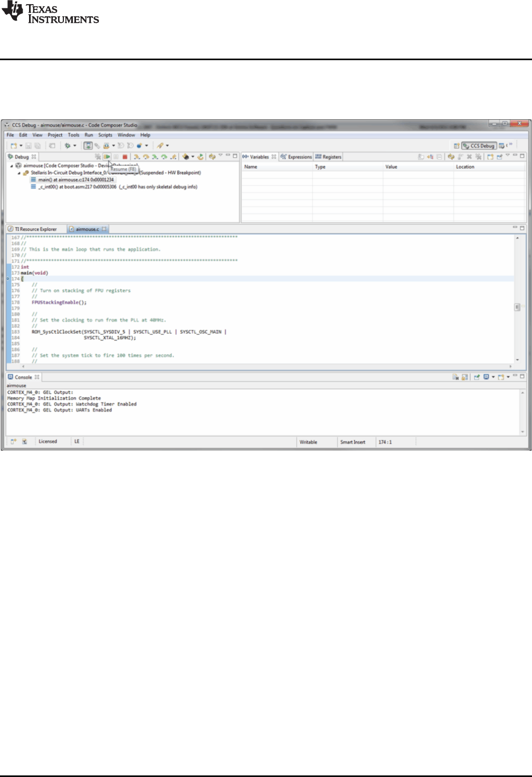Click the editor vertical scrollbar thumb
The image size is (532, 777).
point(517,307)
